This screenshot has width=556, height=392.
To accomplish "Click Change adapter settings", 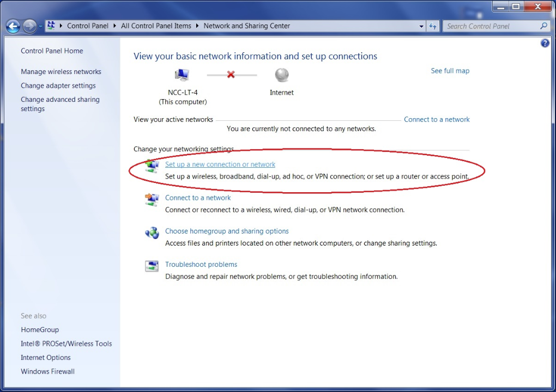I will (58, 85).
